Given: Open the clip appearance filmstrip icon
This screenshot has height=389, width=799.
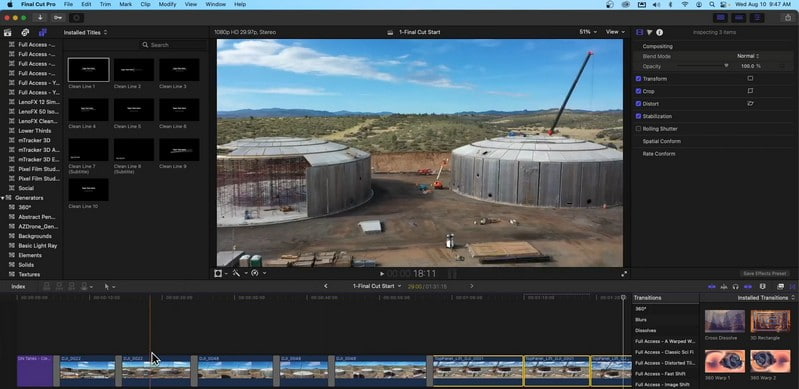Looking at the screenshot, I should point(762,287).
